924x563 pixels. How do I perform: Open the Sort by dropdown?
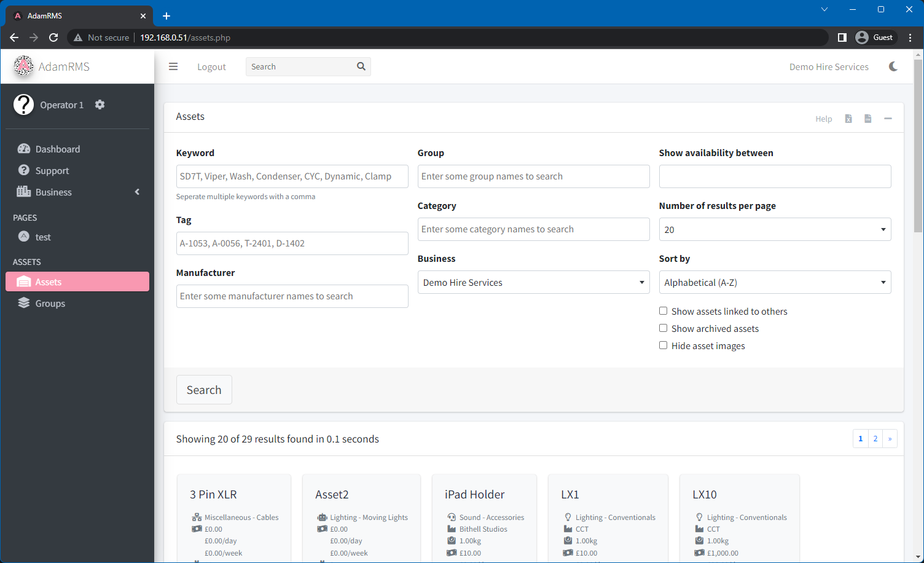(774, 282)
